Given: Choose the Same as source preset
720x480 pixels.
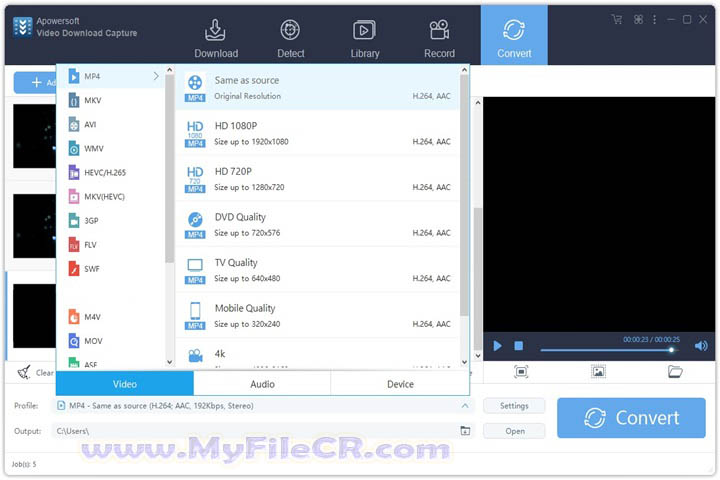Looking at the screenshot, I should pyautogui.click(x=317, y=87).
